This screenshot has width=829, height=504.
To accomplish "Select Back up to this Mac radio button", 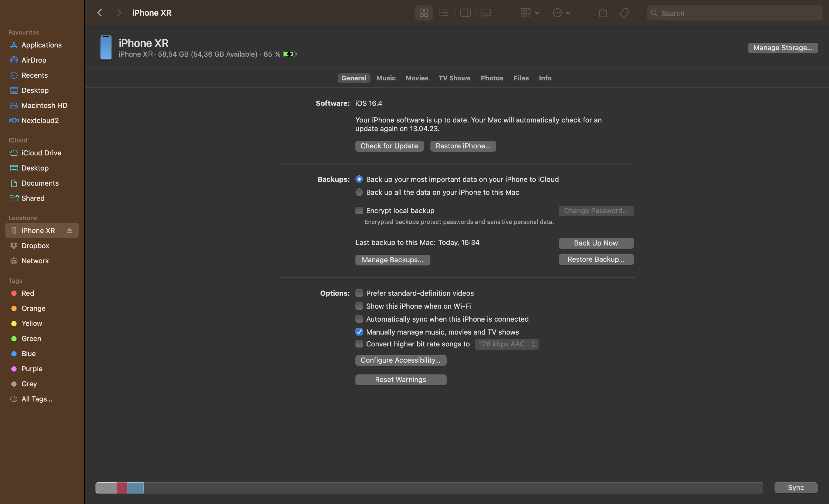I will tap(359, 192).
